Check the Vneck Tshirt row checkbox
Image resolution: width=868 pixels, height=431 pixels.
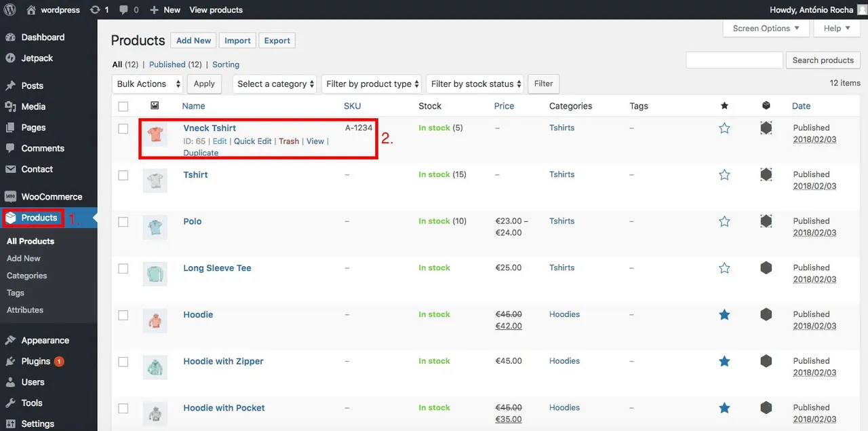point(123,128)
